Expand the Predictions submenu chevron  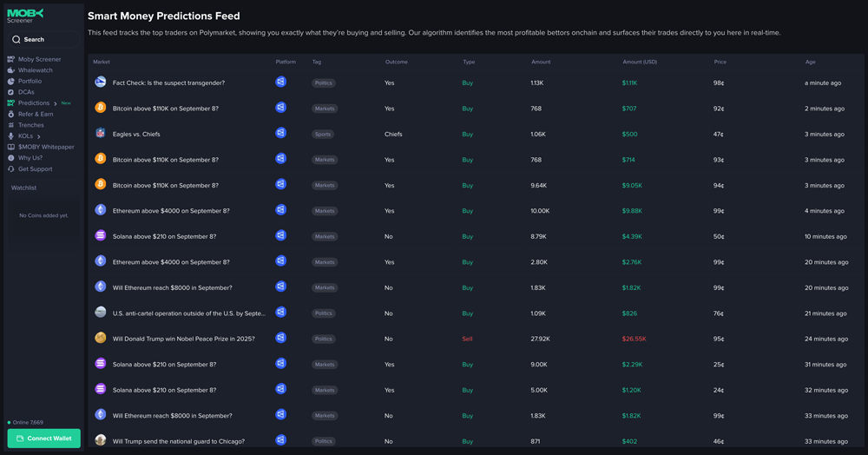(x=56, y=103)
